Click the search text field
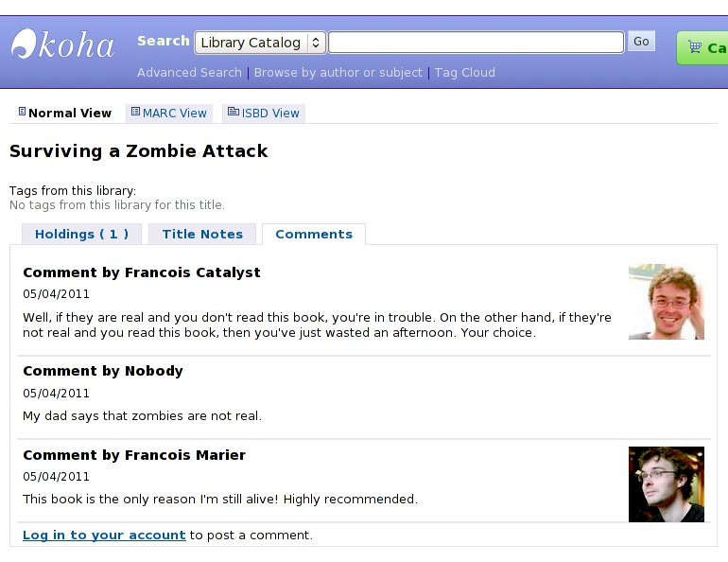Viewport: 728px width, 562px height. click(476, 43)
